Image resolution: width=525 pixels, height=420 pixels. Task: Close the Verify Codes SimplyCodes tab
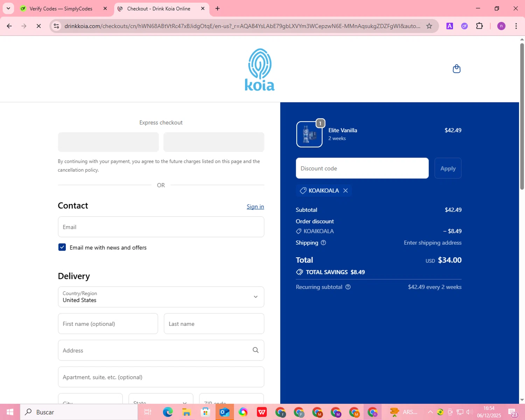[105, 8]
